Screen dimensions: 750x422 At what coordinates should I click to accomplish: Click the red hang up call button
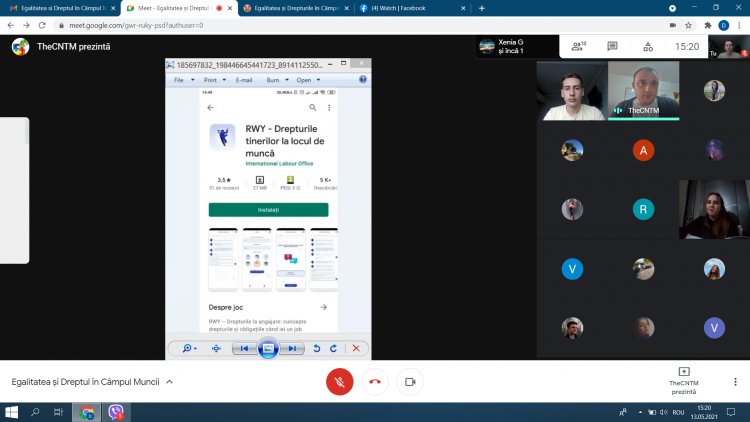(375, 381)
